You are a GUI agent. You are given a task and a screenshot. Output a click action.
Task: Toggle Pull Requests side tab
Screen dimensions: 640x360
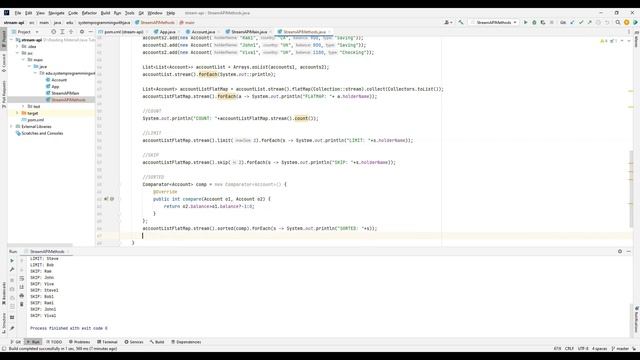(x=4, y=94)
